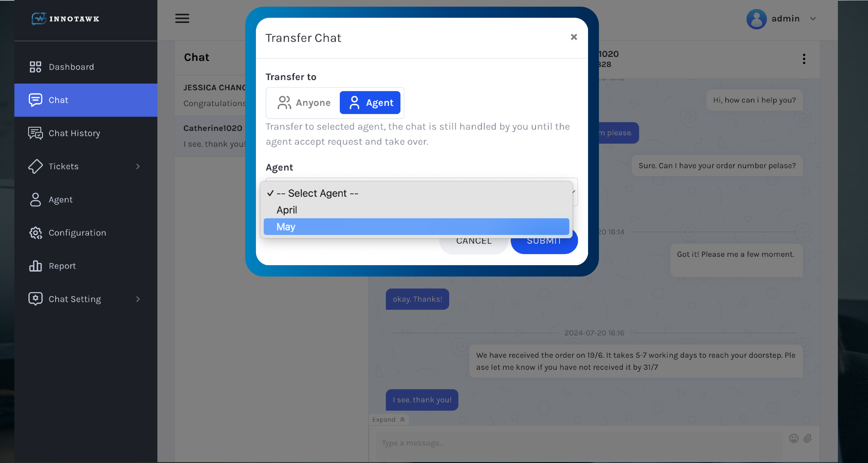
Task: Expand the Tickets submenu chevron
Action: [x=138, y=167]
